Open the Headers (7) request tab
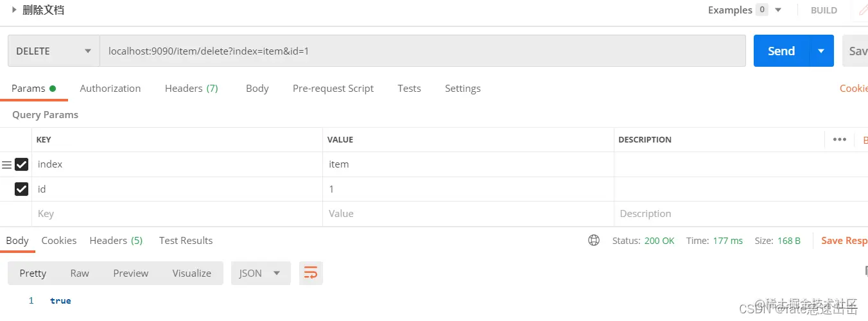The width and height of the screenshot is (868, 321). (x=191, y=89)
